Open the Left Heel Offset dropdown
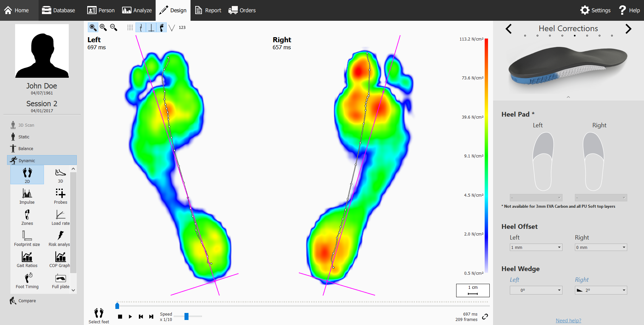This screenshot has height=325, width=644. coord(535,247)
